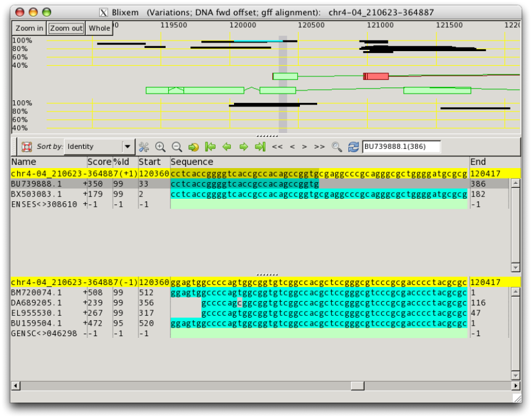Click the Help lifebuoy icon
Image resolution: width=532 pixels, height=418 pixels.
[x=26, y=147]
